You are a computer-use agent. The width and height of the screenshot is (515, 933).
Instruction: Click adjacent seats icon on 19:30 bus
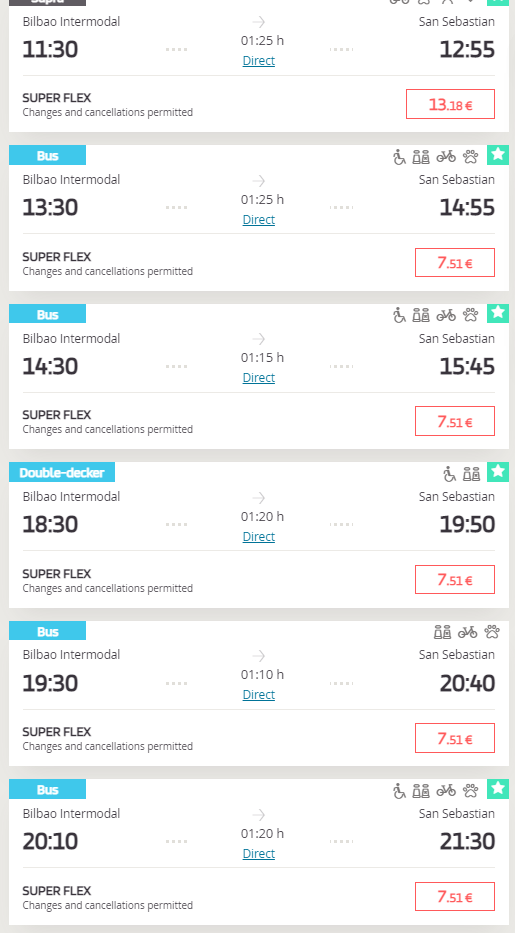tap(442, 632)
